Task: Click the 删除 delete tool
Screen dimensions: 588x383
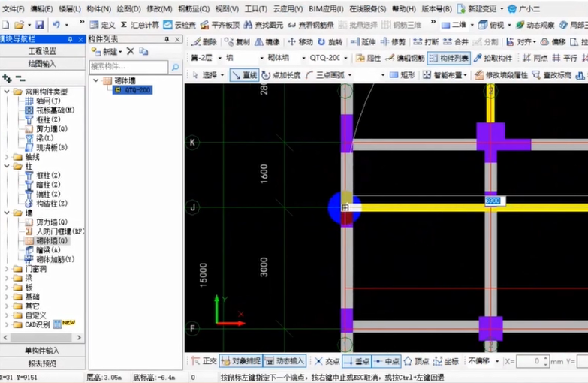Action: 204,41
